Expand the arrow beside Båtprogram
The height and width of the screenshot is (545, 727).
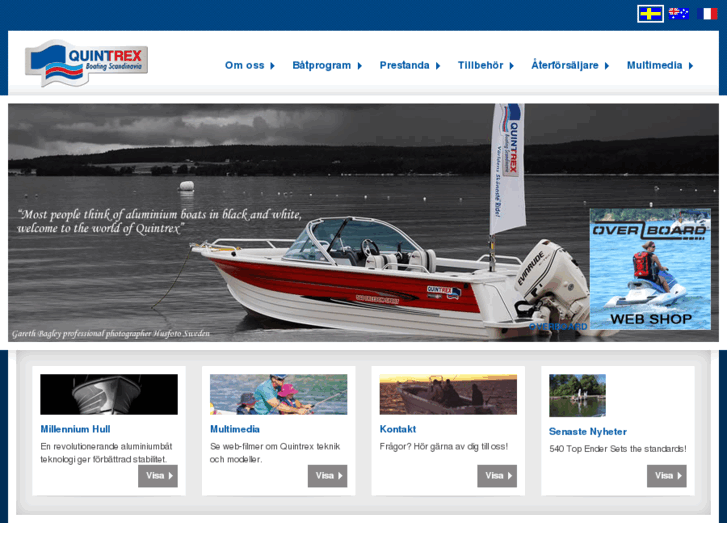click(x=359, y=66)
